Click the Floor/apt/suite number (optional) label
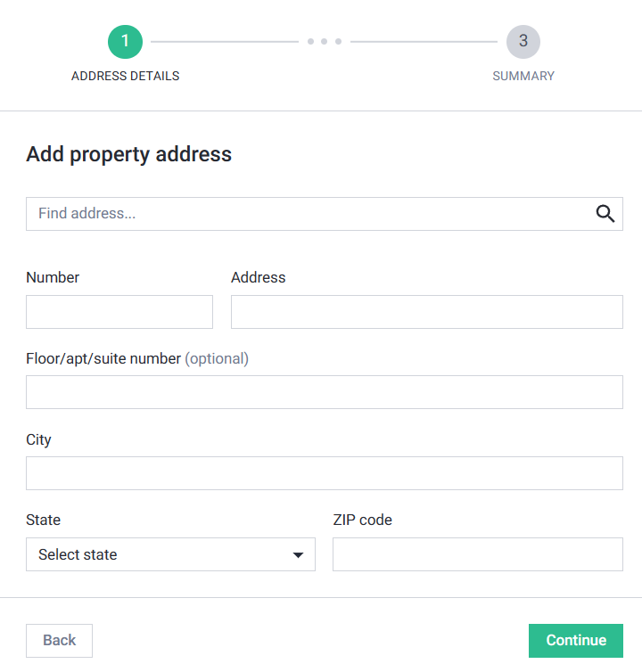The image size is (642, 672). (x=137, y=359)
